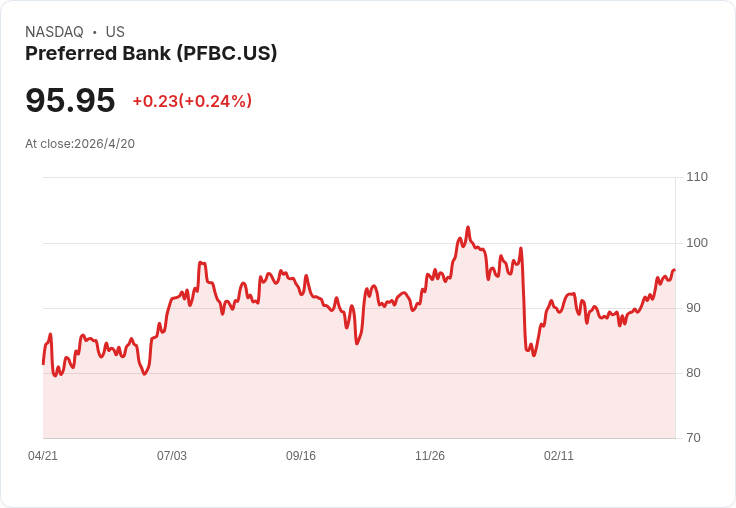Click the 80 y-axis price label

pos(693,373)
